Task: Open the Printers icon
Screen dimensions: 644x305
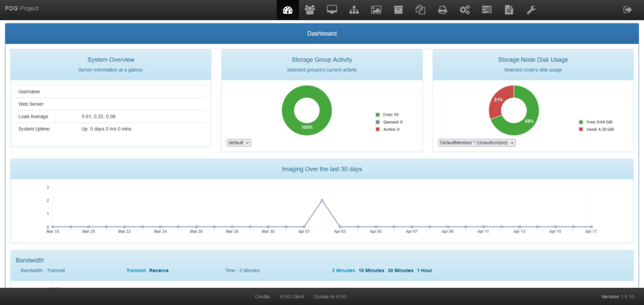Action: pyautogui.click(x=442, y=9)
